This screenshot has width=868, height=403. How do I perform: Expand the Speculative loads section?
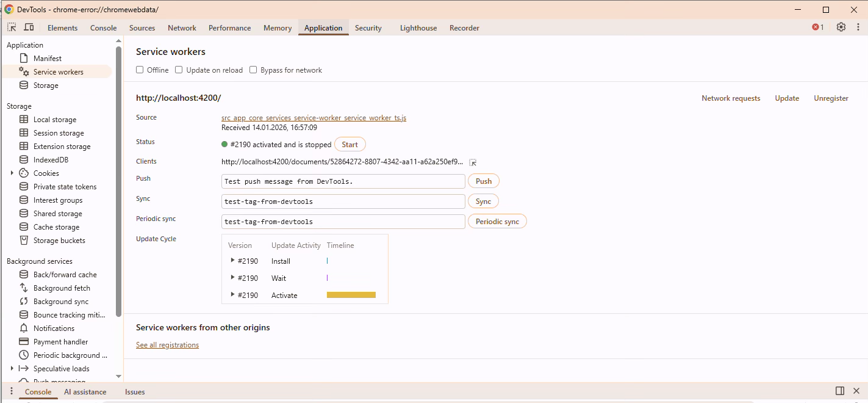12,369
